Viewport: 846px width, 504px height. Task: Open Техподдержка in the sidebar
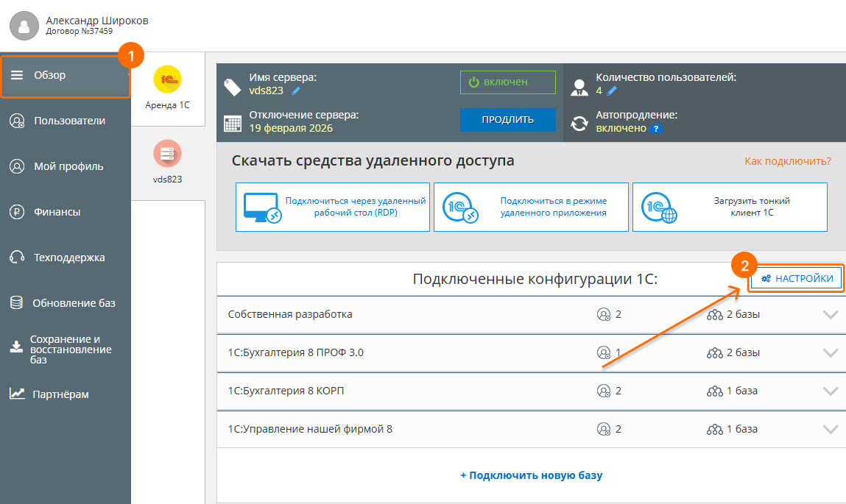[69, 258]
